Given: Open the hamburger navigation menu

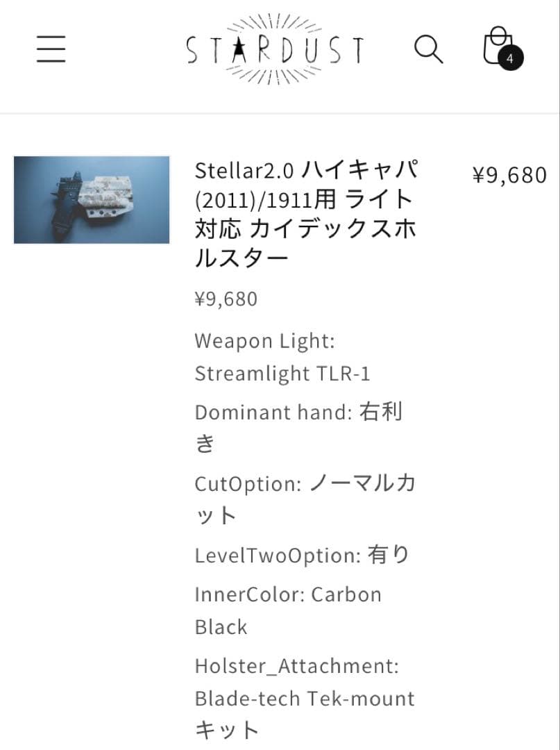Looking at the screenshot, I should coord(50,50).
